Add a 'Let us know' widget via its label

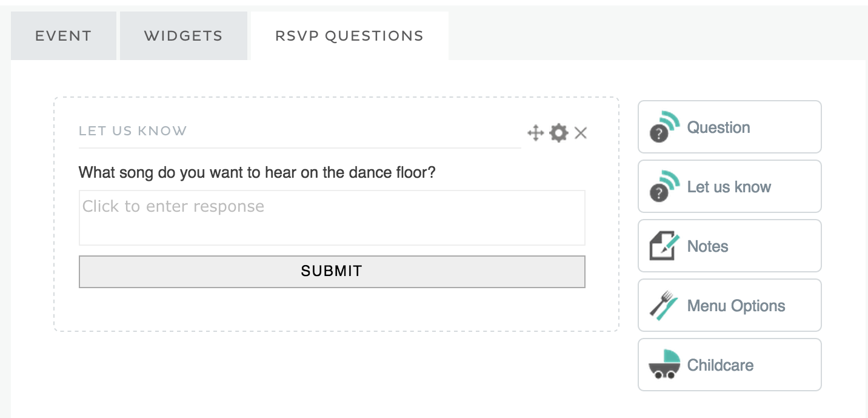point(729,187)
